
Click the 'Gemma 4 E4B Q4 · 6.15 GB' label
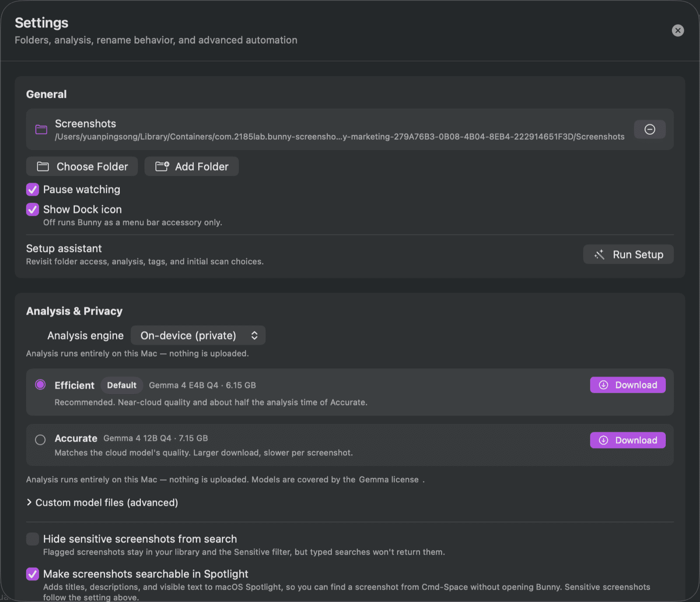[203, 385]
